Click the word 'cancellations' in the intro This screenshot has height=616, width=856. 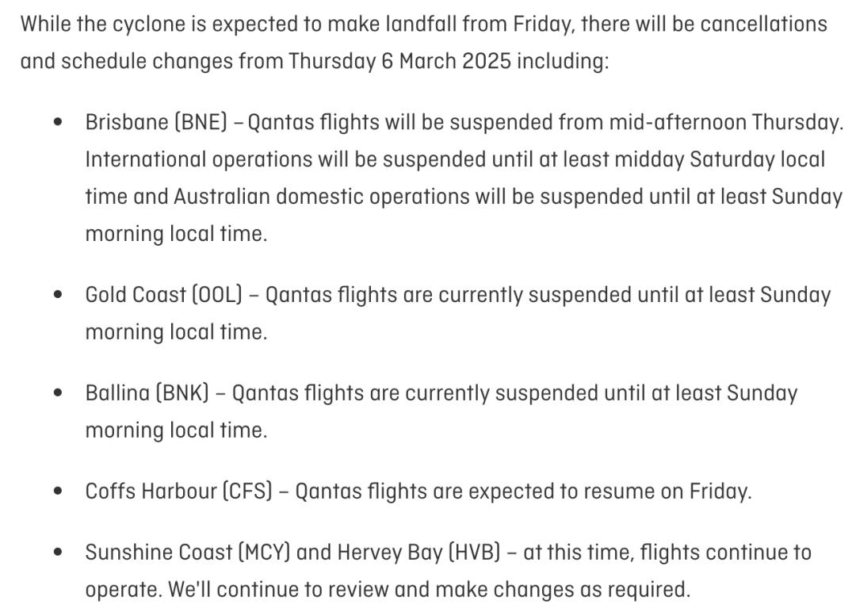point(758,24)
